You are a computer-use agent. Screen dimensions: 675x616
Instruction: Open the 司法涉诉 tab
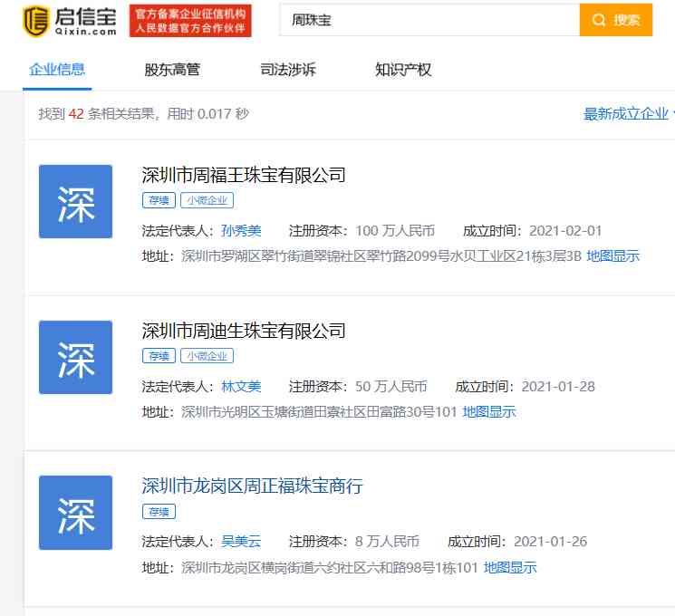pyautogui.click(x=288, y=70)
